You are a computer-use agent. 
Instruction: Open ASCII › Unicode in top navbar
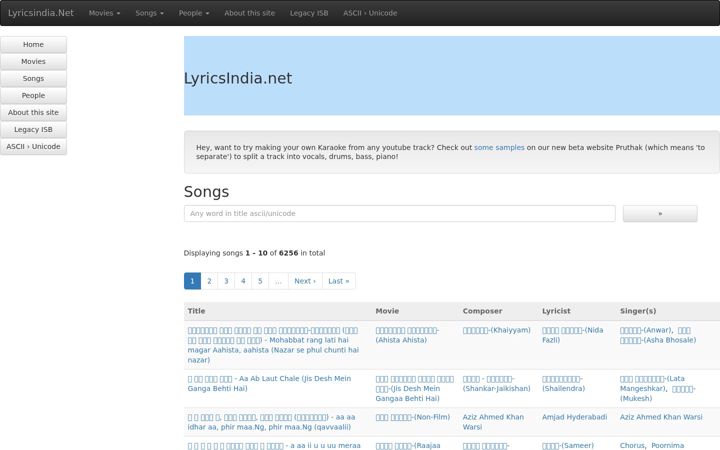370,13
